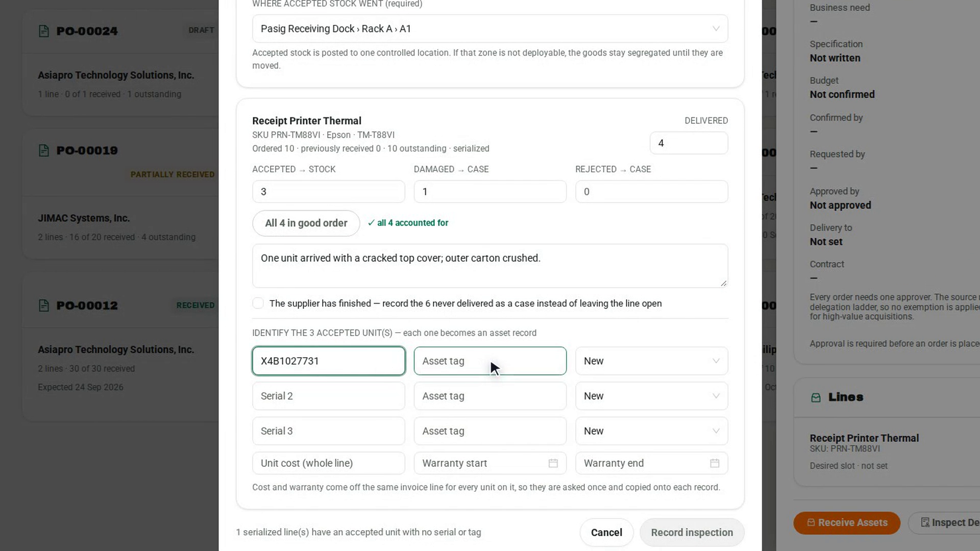Viewport: 980px width, 551px height.
Task: Select the PO-00019 order title
Action: pos(87,151)
